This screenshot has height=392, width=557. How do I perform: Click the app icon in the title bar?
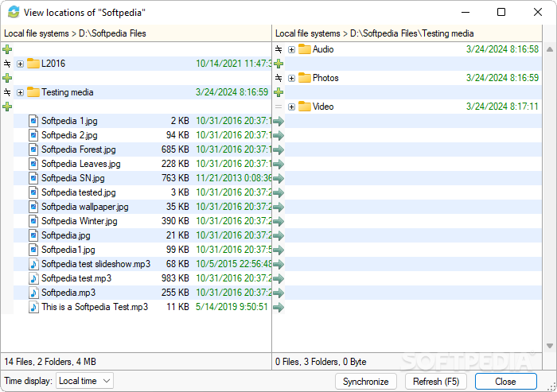coord(14,12)
